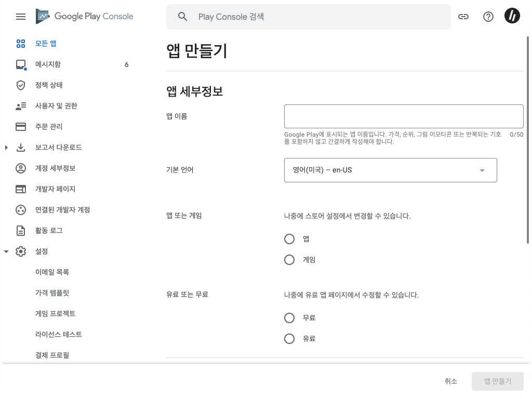Click the 모든 앱 grid icon
The image size is (532, 399).
tap(21, 44)
